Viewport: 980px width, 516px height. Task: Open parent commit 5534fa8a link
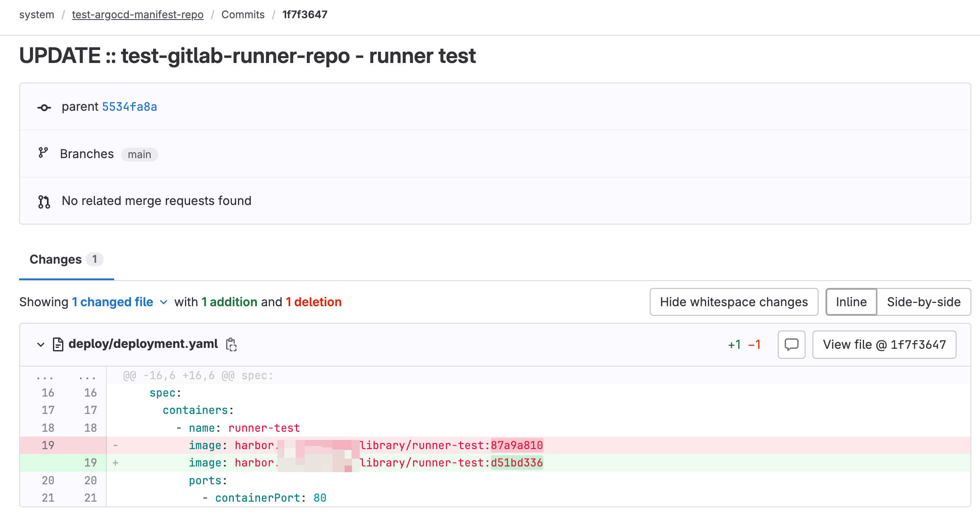(129, 107)
